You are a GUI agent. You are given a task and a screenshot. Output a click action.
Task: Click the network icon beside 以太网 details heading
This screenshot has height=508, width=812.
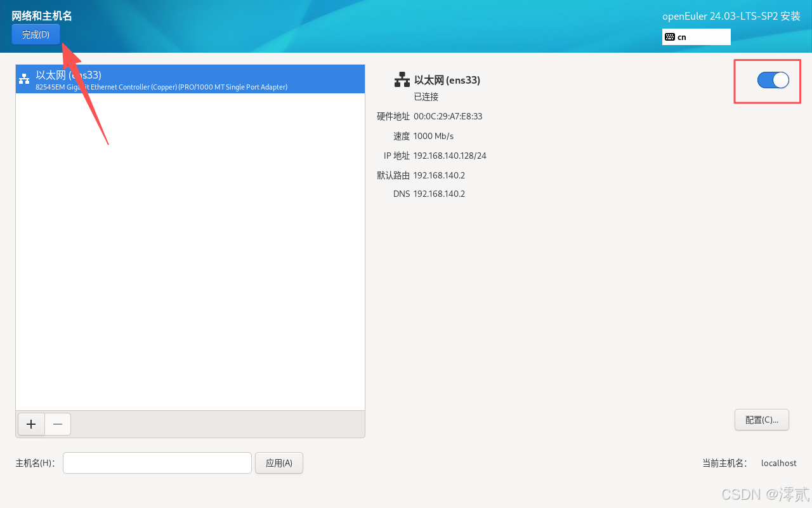(x=402, y=80)
